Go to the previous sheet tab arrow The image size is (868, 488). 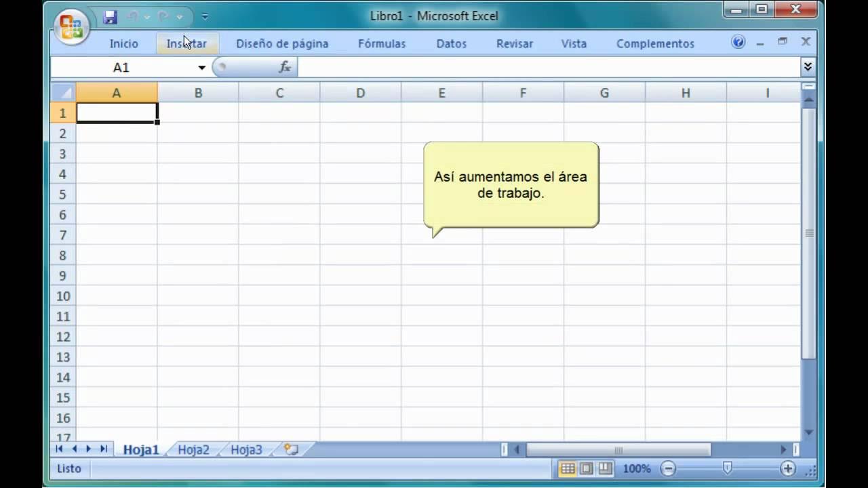[x=75, y=449]
